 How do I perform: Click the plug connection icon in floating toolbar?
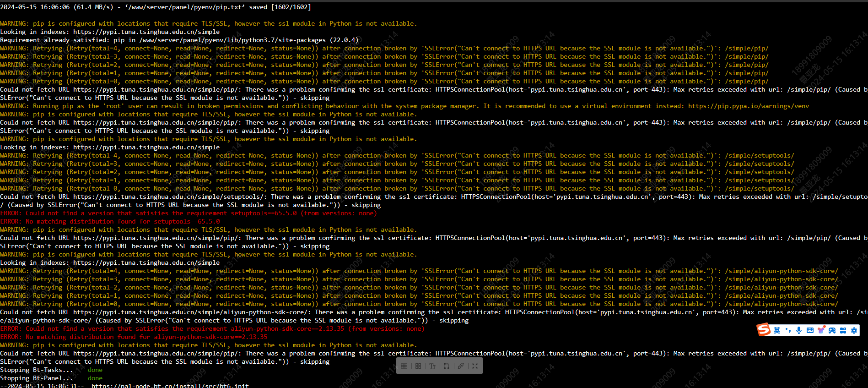click(461, 366)
